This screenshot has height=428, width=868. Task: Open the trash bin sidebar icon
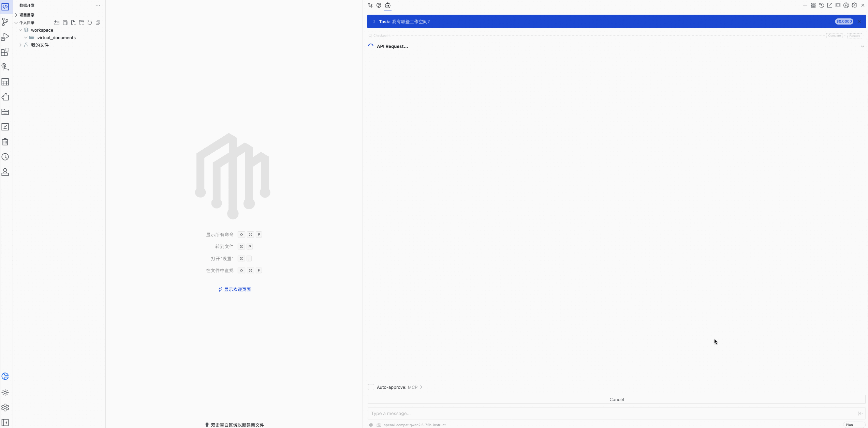coord(5,142)
